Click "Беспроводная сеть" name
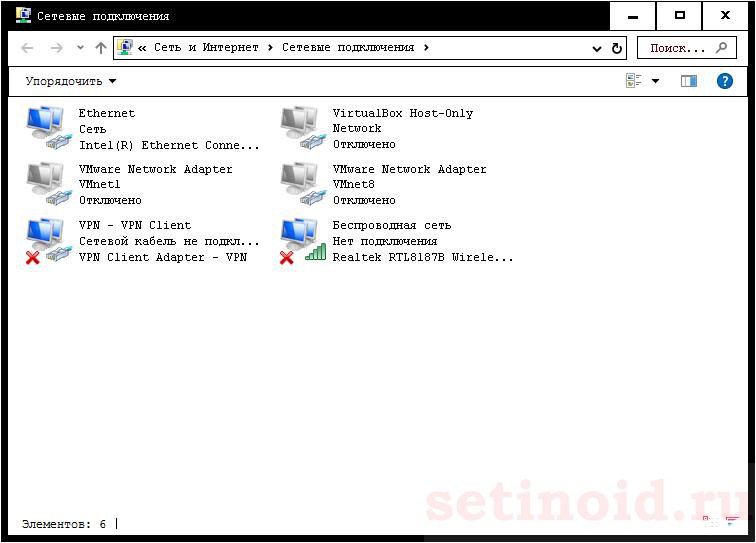Viewport: 756px width, 543px height. [x=392, y=225]
